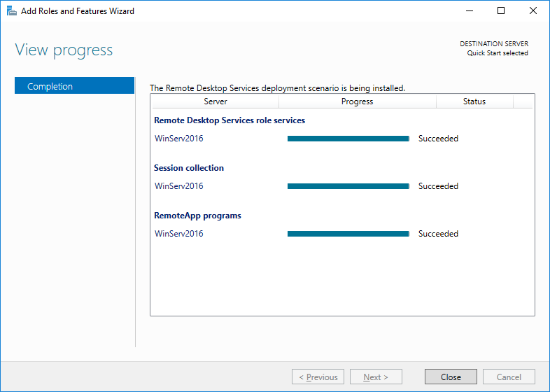Image resolution: width=550 pixels, height=392 pixels.
Task: Click the Progress column header
Action: (357, 101)
